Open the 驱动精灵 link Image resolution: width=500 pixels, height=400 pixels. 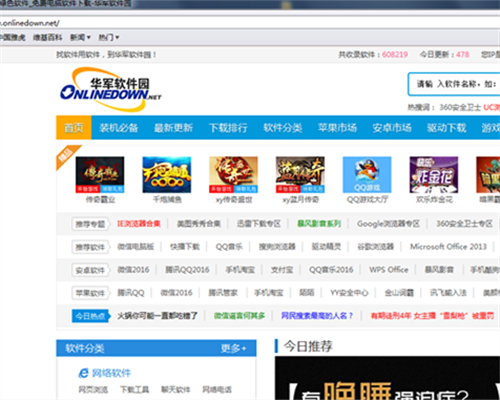click(x=326, y=247)
